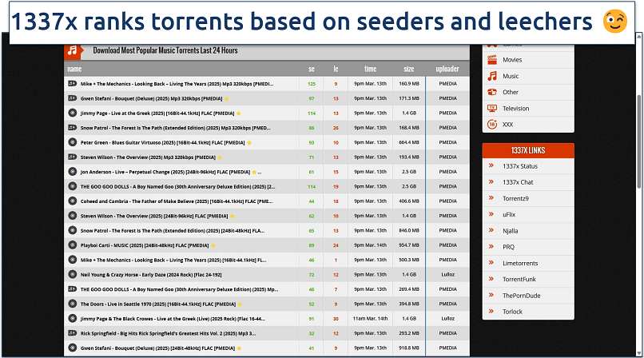Click the icon beside Playboi Carti - MUSIC row

72,245
